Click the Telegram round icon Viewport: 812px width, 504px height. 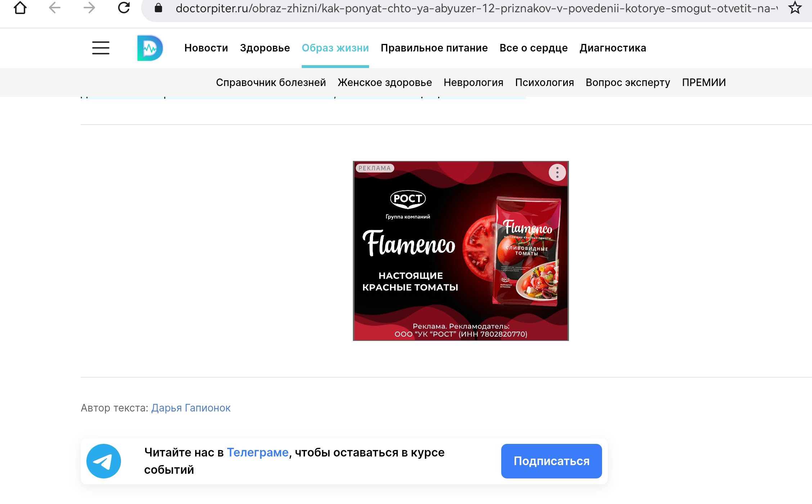[104, 461]
